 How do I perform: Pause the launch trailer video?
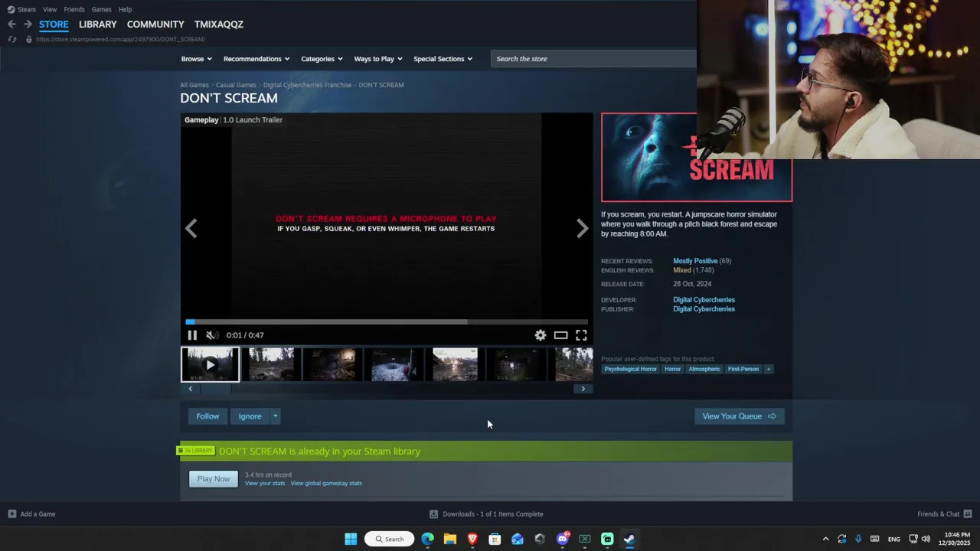192,335
